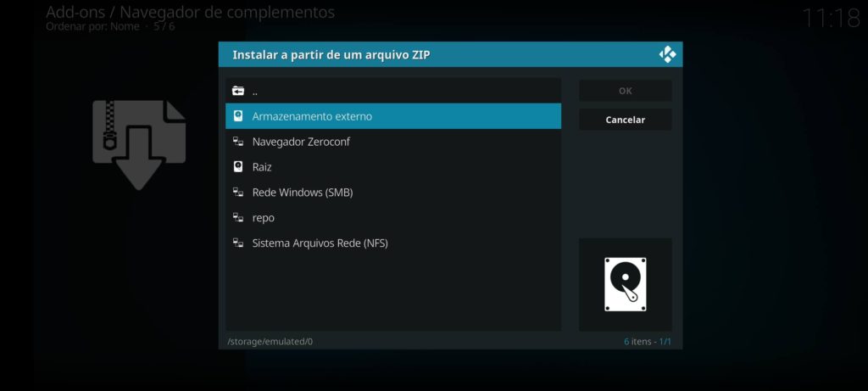The image size is (868, 391).
Task: Click the Cancelar button
Action: 626,120
